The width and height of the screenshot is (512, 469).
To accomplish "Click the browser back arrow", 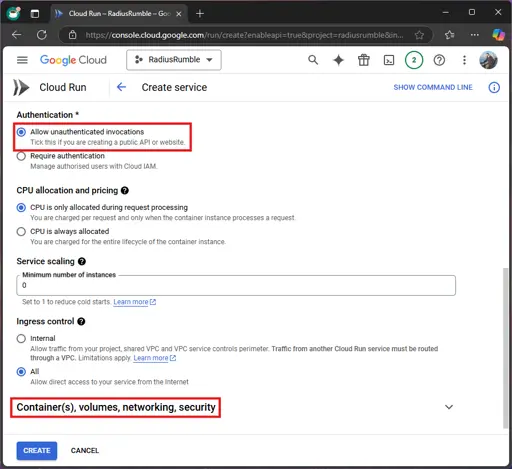I will coord(16,35).
